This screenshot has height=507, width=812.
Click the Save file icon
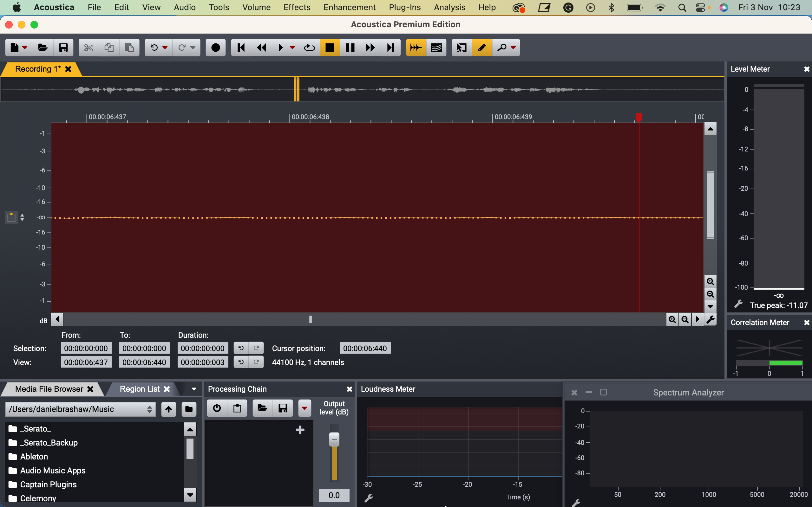point(63,48)
